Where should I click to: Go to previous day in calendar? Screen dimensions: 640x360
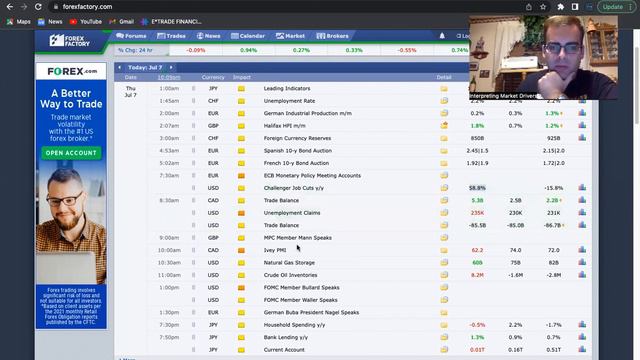coord(119,67)
